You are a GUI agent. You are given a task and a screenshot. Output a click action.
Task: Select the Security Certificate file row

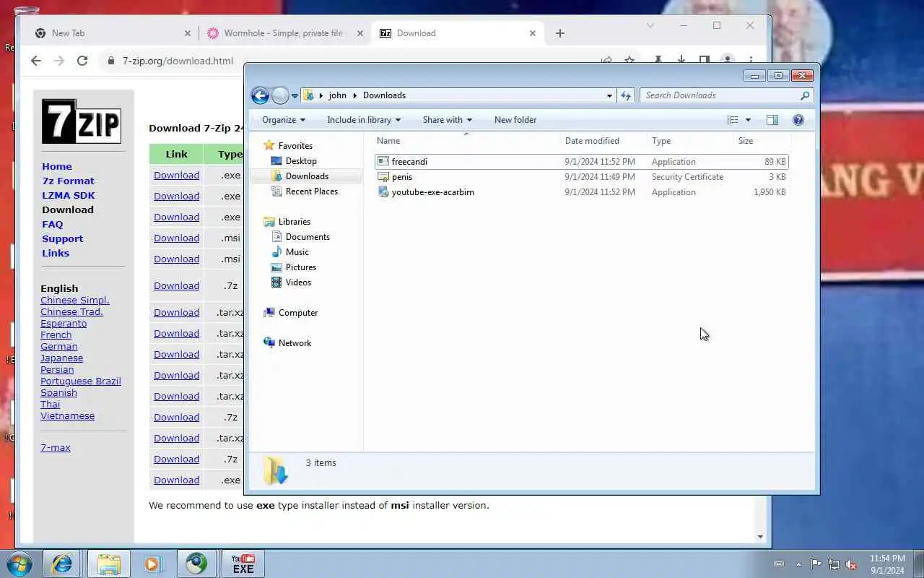[x=581, y=177]
